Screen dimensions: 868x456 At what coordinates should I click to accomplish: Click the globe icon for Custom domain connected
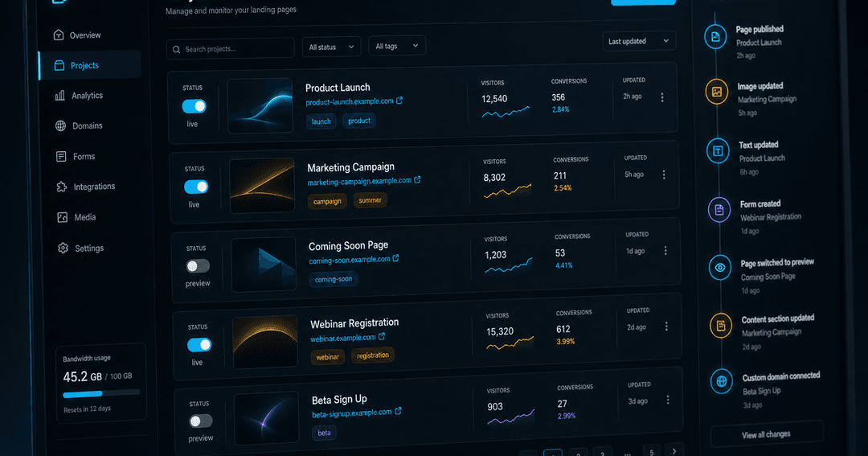[x=721, y=381]
